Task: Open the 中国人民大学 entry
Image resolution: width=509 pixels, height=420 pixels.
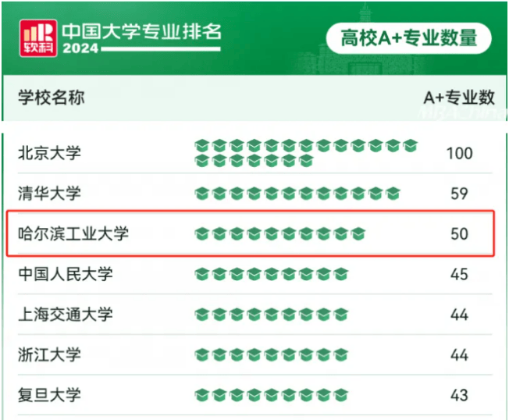Action: click(255, 274)
